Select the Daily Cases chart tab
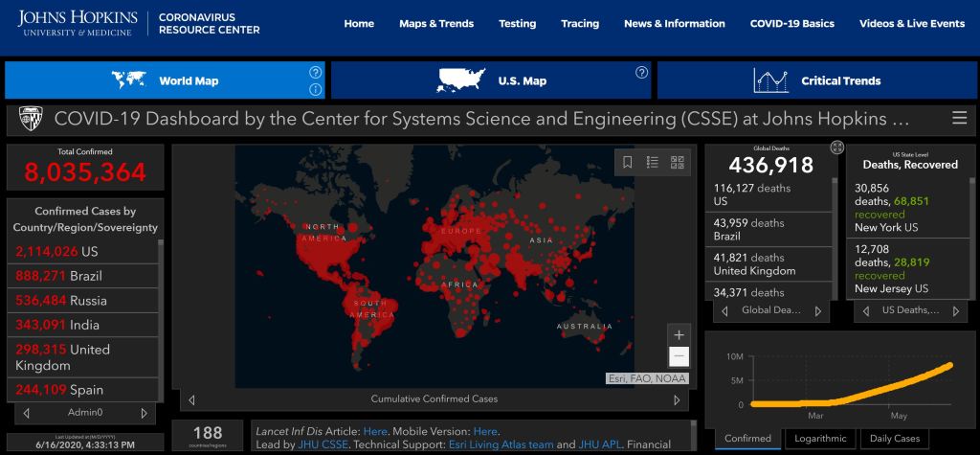Screen dimensions: 980x455 [x=895, y=439]
